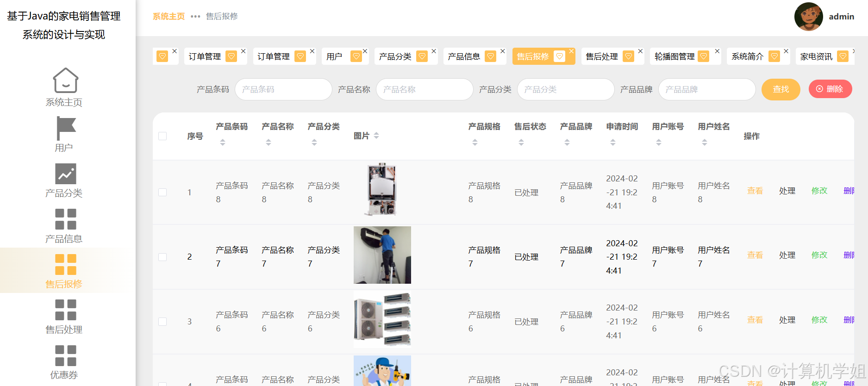
Task: Open the outdoor AC units image in row 3
Action: [382, 319]
